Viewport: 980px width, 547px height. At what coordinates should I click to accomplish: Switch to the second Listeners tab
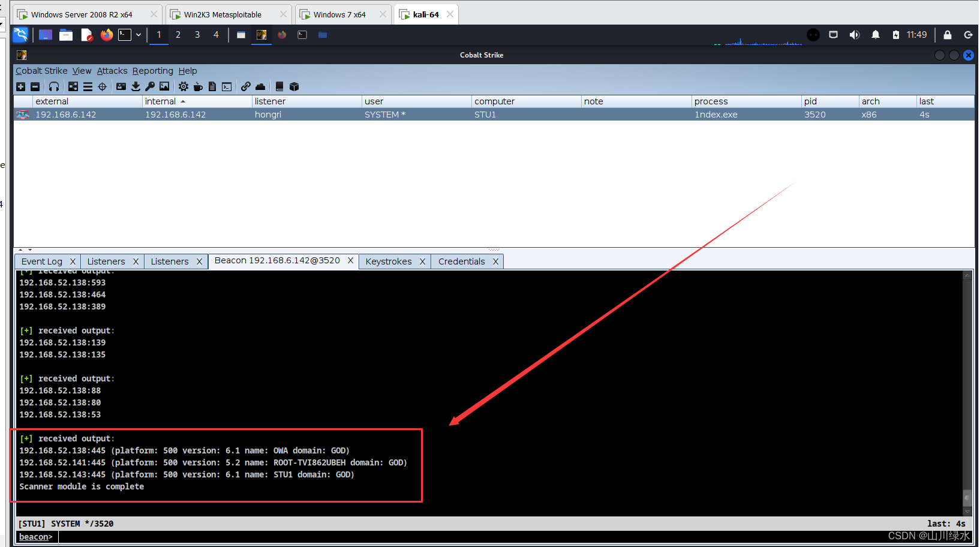pos(170,262)
